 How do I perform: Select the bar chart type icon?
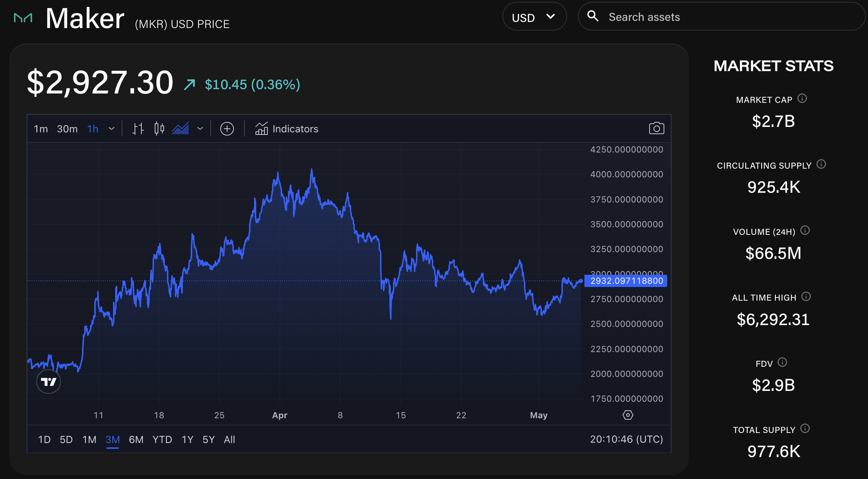point(138,128)
